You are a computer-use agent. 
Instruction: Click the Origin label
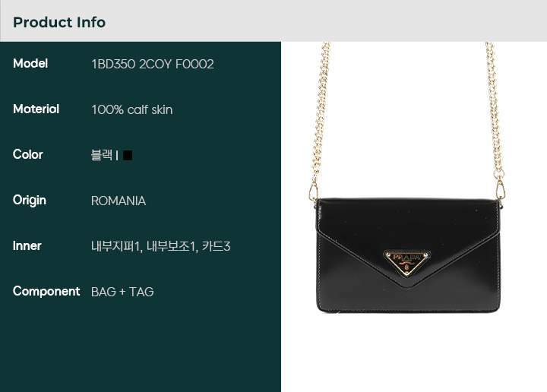click(30, 201)
